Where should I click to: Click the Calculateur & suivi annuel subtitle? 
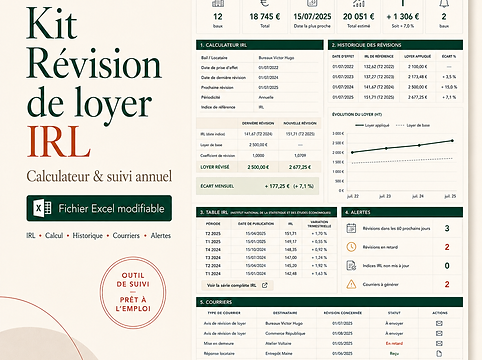pos(99,176)
